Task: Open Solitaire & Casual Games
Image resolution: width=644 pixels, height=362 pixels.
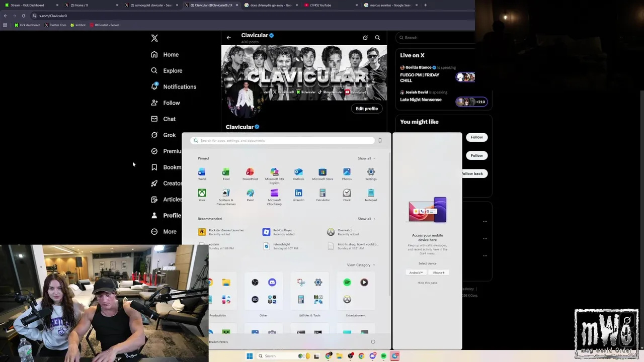Action: click(x=226, y=197)
